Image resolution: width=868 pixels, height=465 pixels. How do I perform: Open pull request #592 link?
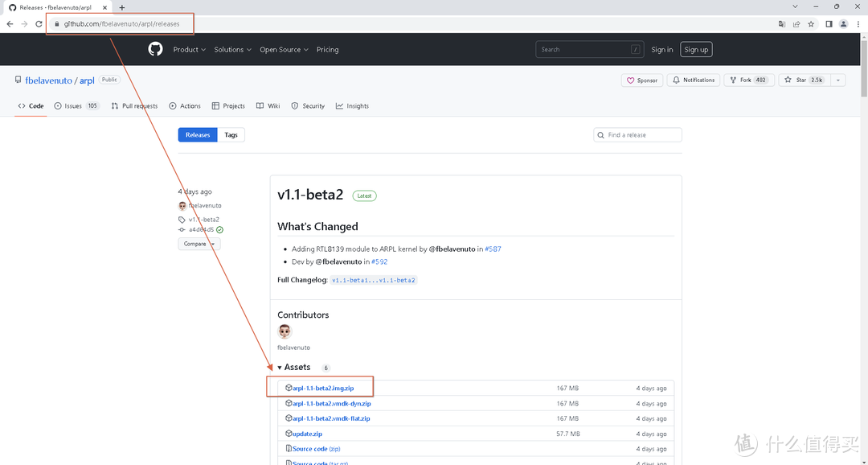(x=379, y=261)
